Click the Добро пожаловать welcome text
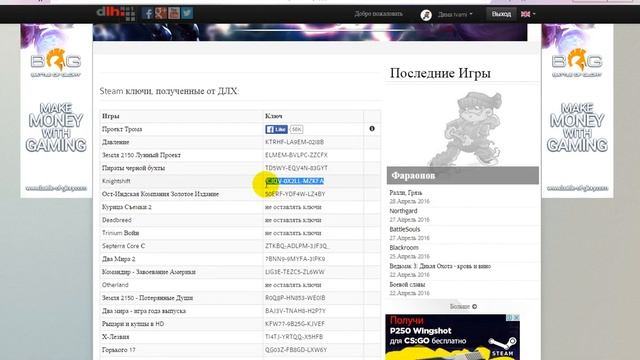This screenshot has height=360, width=640. click(378, 14)
